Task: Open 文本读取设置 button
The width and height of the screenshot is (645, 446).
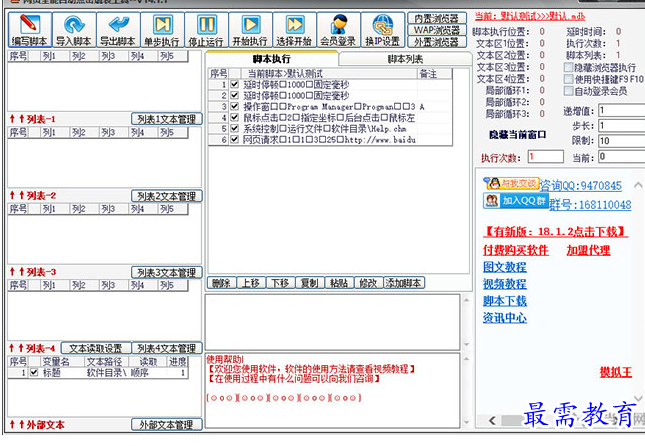Action: (96, 348)
